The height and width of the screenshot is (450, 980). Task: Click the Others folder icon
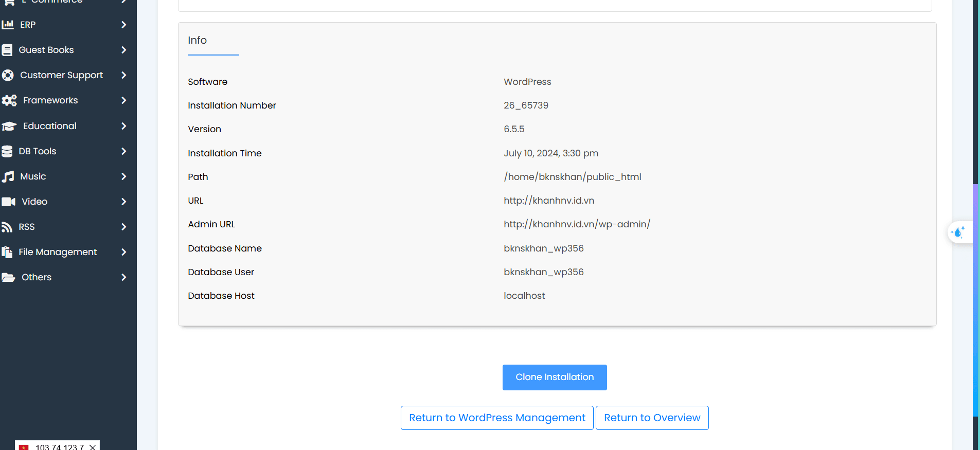(x=8, y=277)
